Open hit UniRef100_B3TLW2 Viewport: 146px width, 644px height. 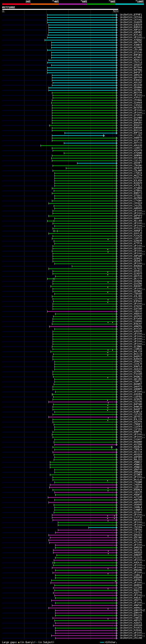coord(131,35)
